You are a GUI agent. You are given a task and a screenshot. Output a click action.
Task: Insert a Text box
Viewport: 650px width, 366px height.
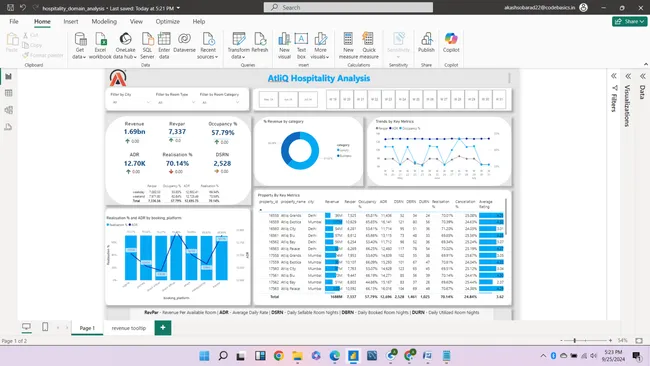(x=301, y=46)
